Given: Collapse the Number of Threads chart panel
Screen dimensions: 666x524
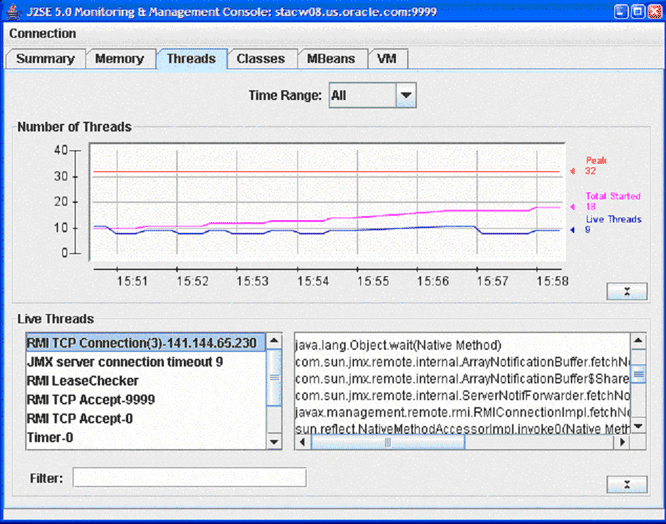Looking at the screenshot, I should (626, 291).
